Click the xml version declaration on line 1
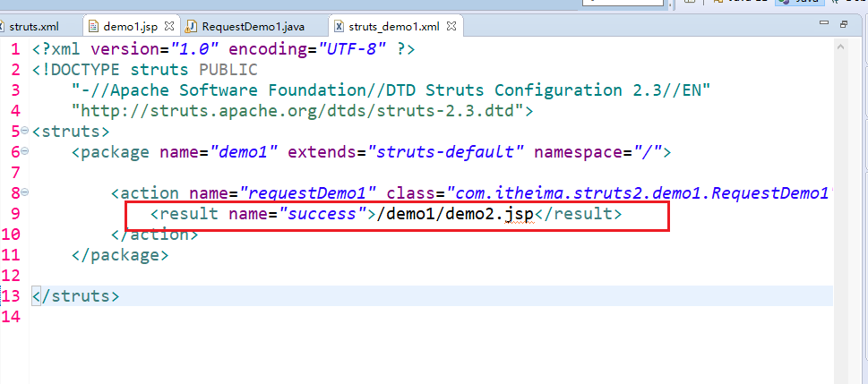 point(223,49)
